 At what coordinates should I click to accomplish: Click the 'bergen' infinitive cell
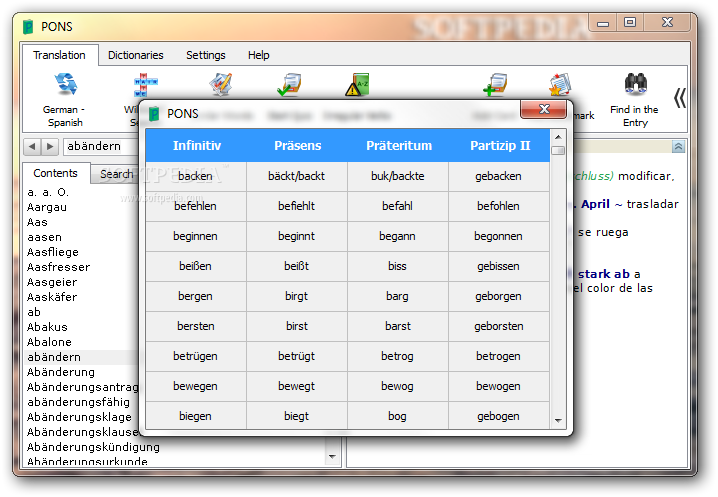pyautogui.click(x=196, y=296)
